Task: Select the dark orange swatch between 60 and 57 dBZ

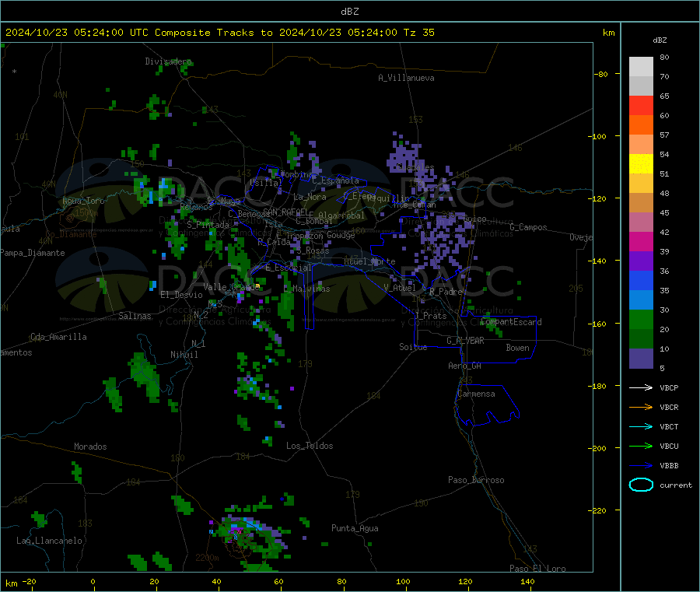Action: (x=641, y=125)
